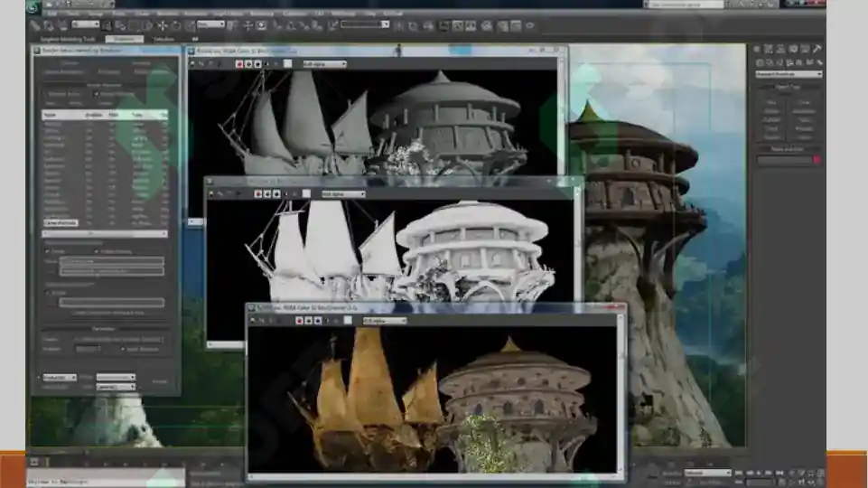Click Render button in Render Setup dialog

point(160,381)
